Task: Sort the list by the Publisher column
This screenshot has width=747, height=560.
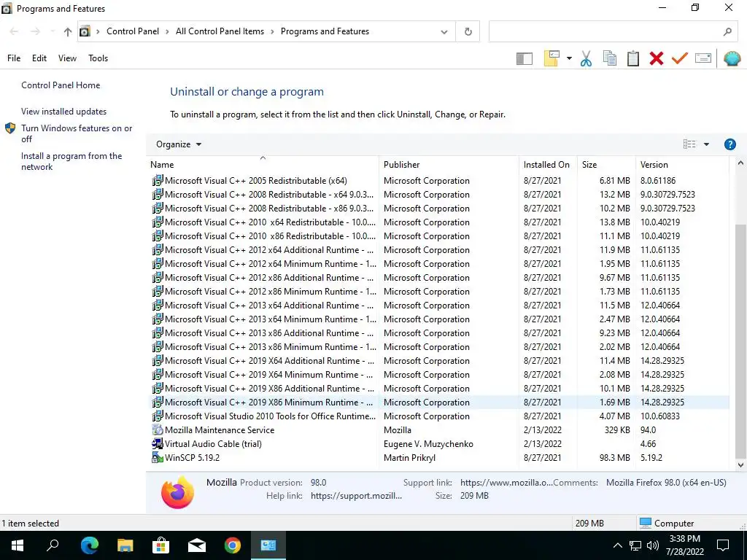Action: click(449, 165)
